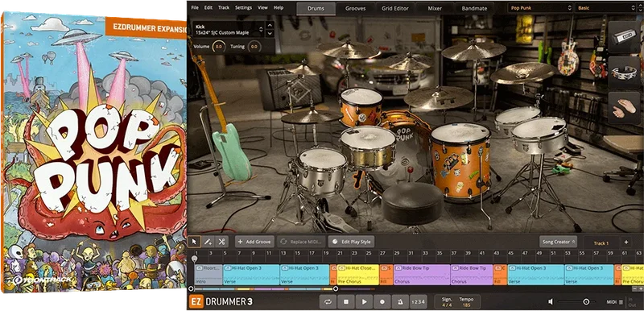644x311 pixels.
Task: Expand the Song Creator panel
Action: pos(559,242)
